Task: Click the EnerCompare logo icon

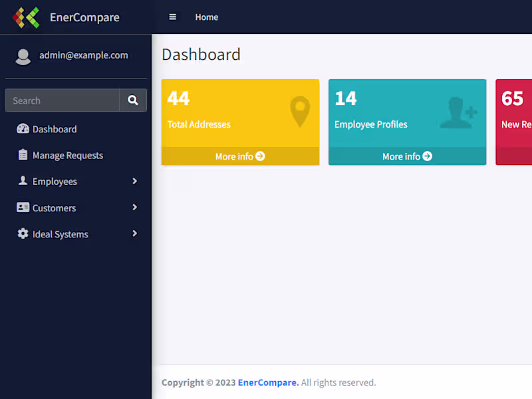Action: point(26,17)
